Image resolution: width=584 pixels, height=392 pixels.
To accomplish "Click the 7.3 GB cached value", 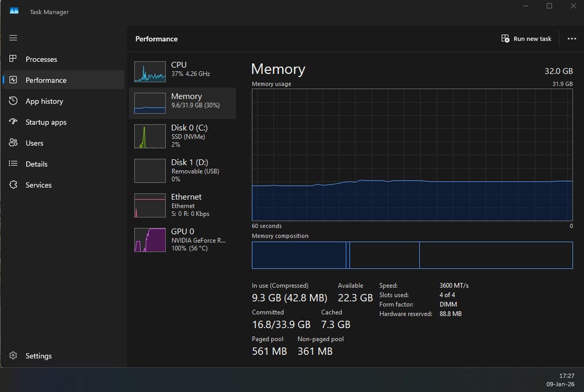I will pyautogui.click(x=336, y=325).
